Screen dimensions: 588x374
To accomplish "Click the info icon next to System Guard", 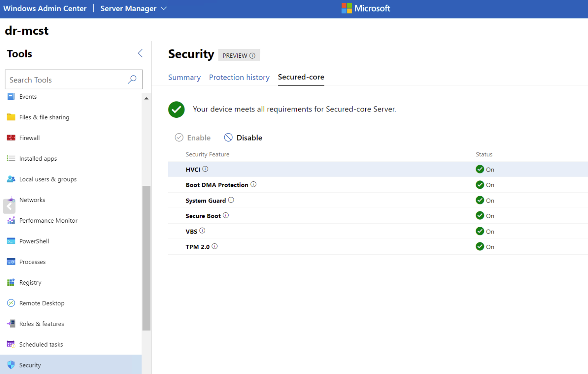I will point(231,200).
